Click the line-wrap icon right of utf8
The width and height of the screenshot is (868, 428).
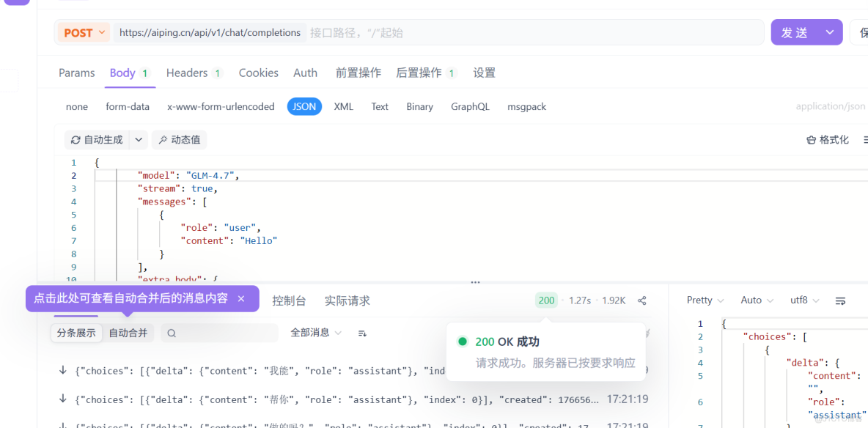pos(840,300)
